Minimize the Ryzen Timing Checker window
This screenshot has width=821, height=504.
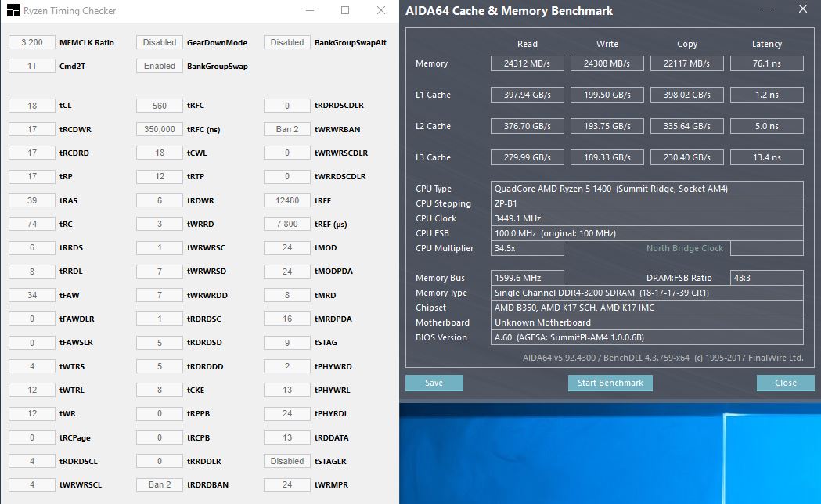(x=310, y=10)
